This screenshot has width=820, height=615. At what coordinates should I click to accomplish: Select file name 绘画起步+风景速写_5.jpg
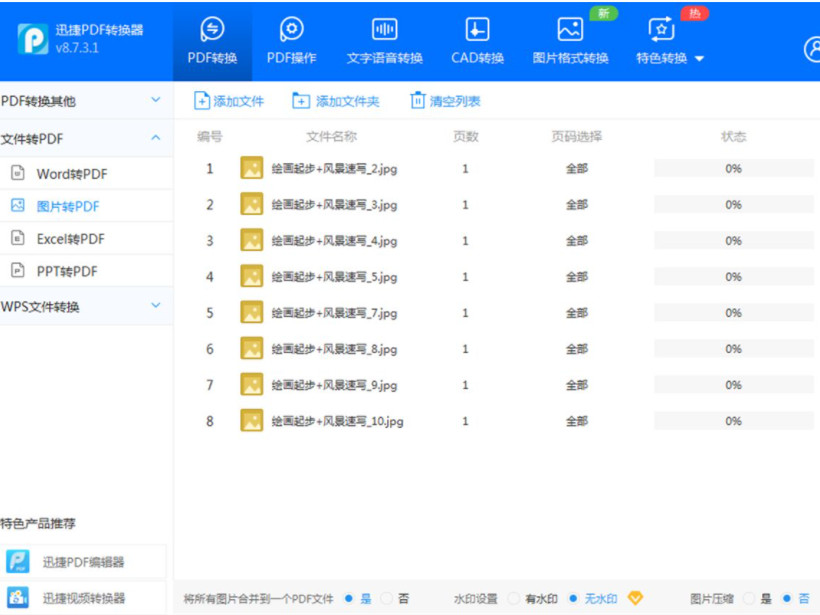click(x=334, y=277)
